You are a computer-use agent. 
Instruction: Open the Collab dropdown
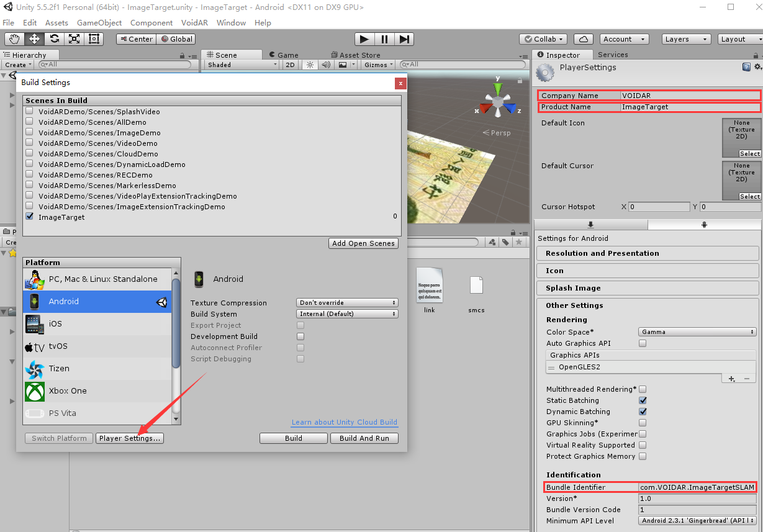(x=544, y=39)
